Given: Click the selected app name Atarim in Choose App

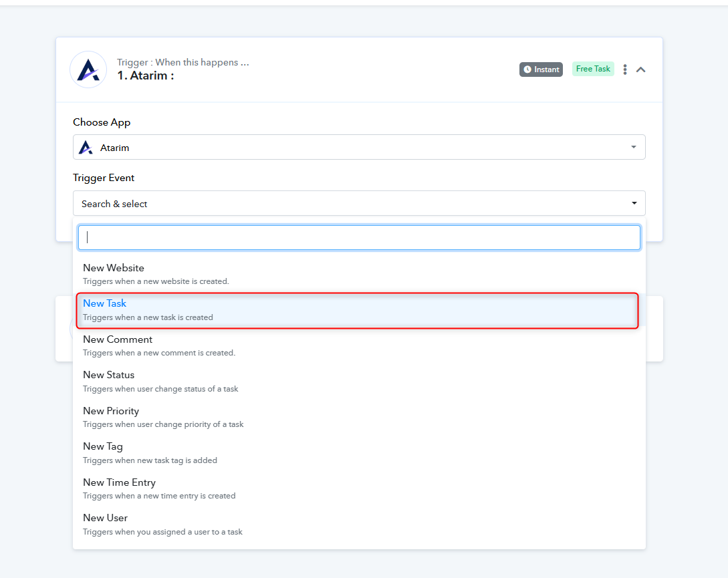Looking at the screenshot, I should 114,148.
